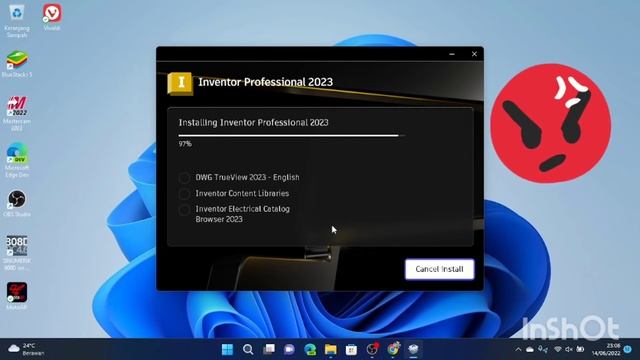Open the OBS Studio desktop shortcut
640x360 pixels.
coord(17,203)
